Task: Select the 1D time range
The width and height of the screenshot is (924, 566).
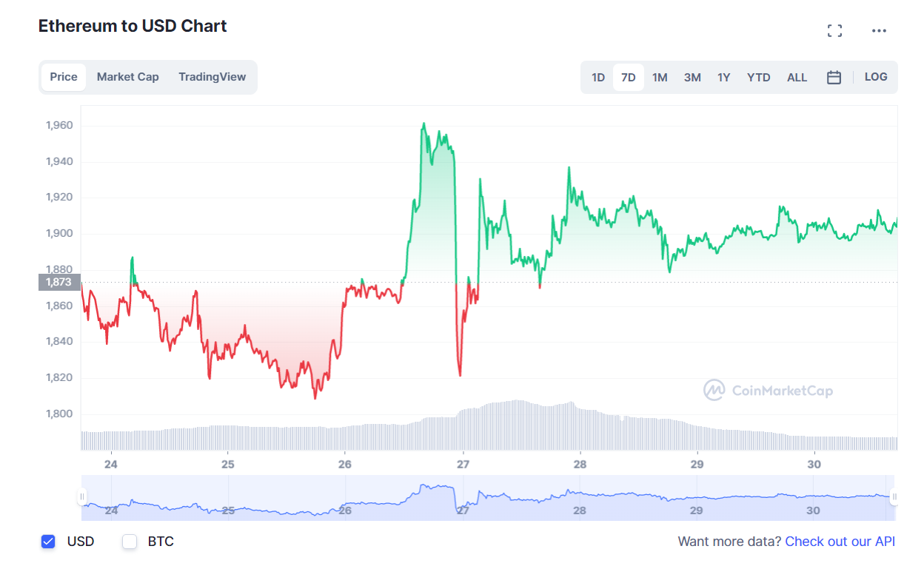Action: pos(598,77)
